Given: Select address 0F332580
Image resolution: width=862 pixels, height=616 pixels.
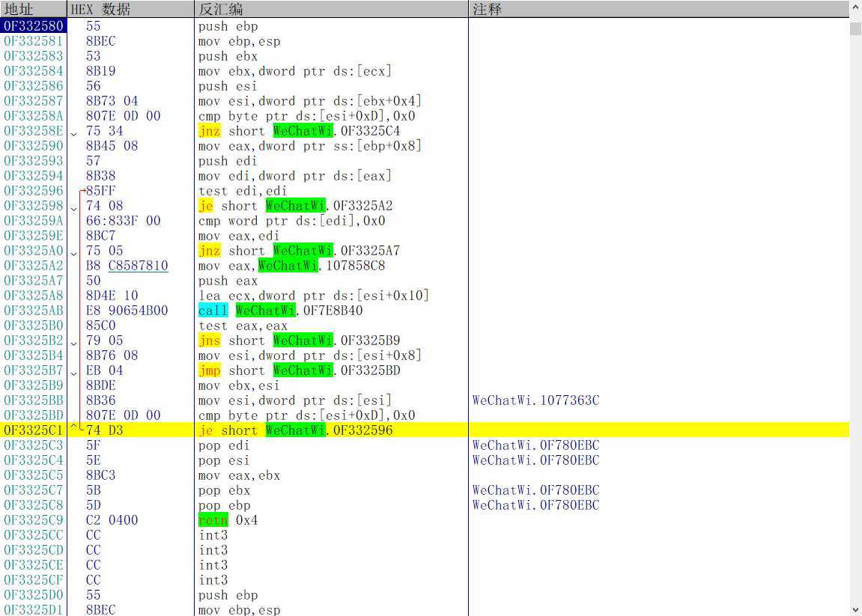Looking at the screenshot, I should (34, 26).
